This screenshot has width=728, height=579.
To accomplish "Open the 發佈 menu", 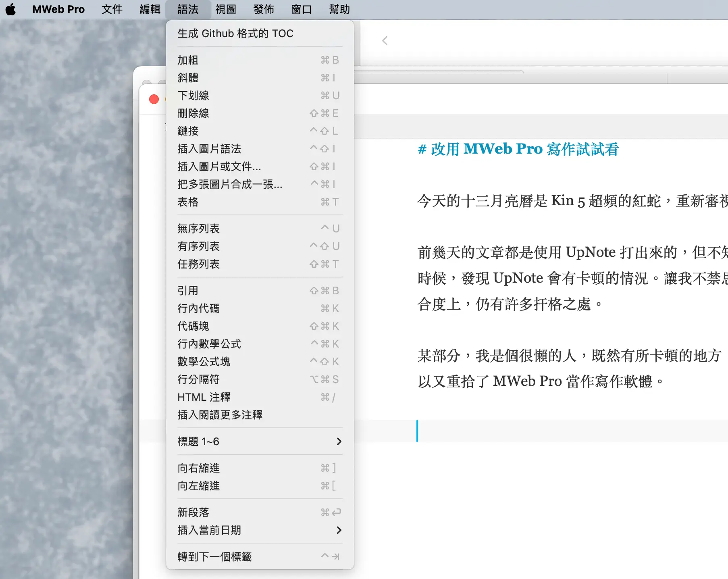I will [264, 9].
